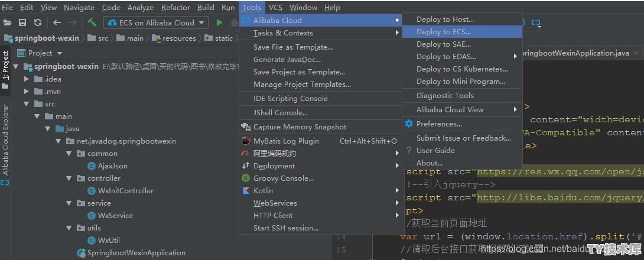Click the Alibaba Cloud Explorer bracket icon in sidebar
The image size is (644, 260).
coord(5,182)
